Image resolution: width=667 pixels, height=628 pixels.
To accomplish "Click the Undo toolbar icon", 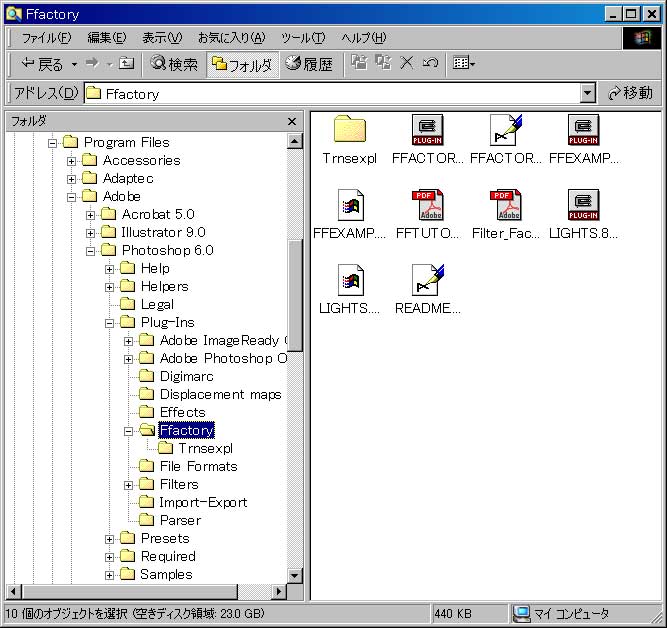I will click(x=430, y=63).
